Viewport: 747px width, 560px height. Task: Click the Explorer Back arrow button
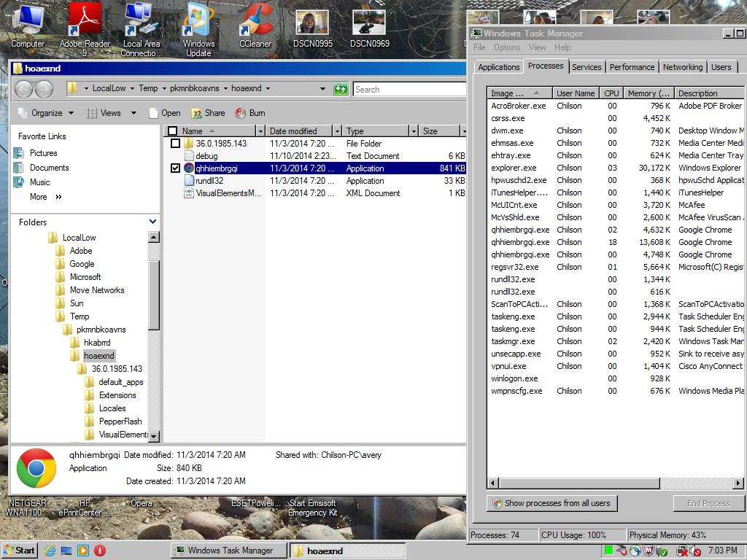click(24, 88)
